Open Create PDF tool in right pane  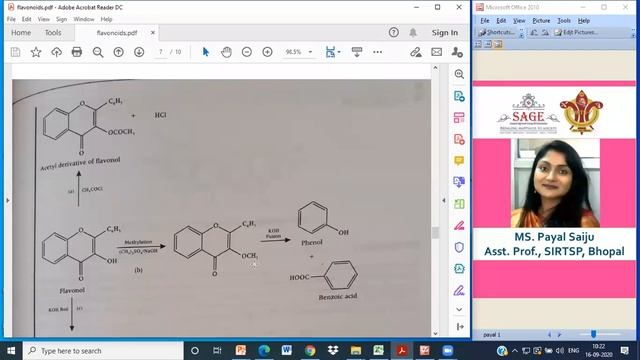[x=459, y=139]
